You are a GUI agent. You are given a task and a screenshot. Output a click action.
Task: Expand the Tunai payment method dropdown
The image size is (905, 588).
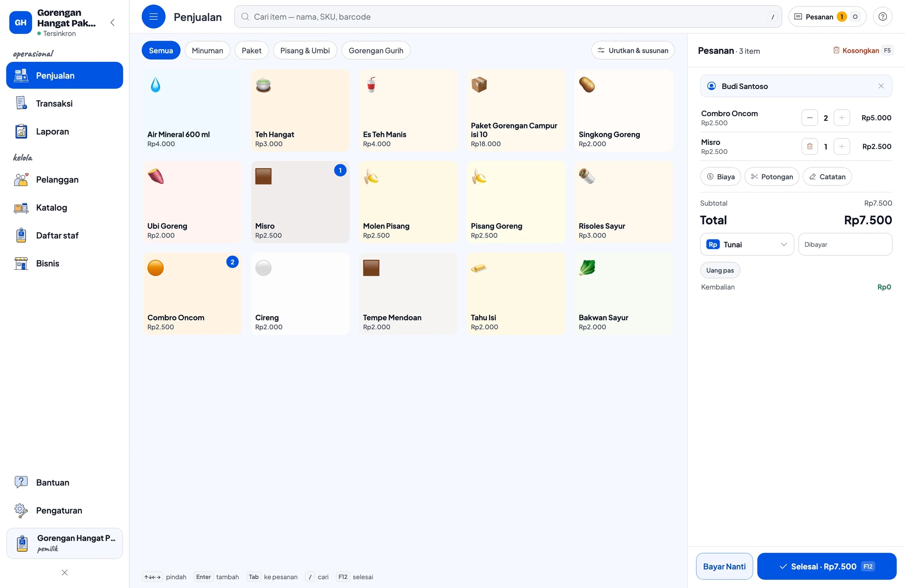[746, 244]
